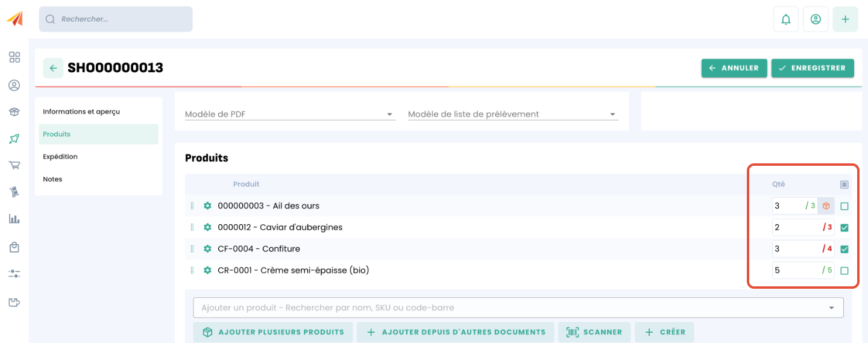Click the SCANNER button

click(594, 332)
